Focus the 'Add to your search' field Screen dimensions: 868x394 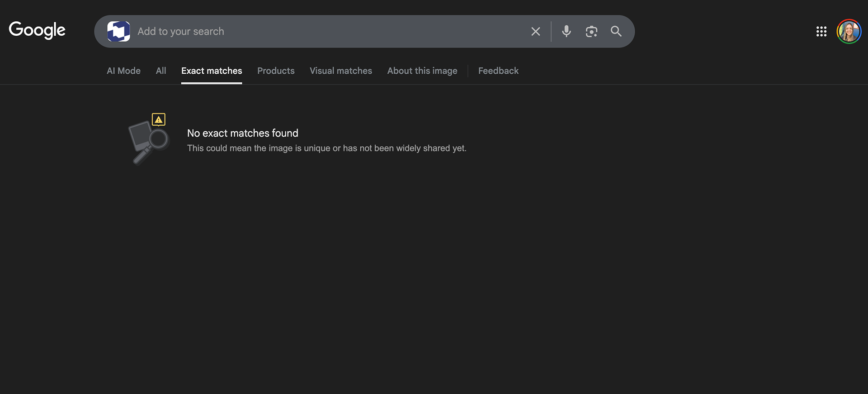[330, 31]
